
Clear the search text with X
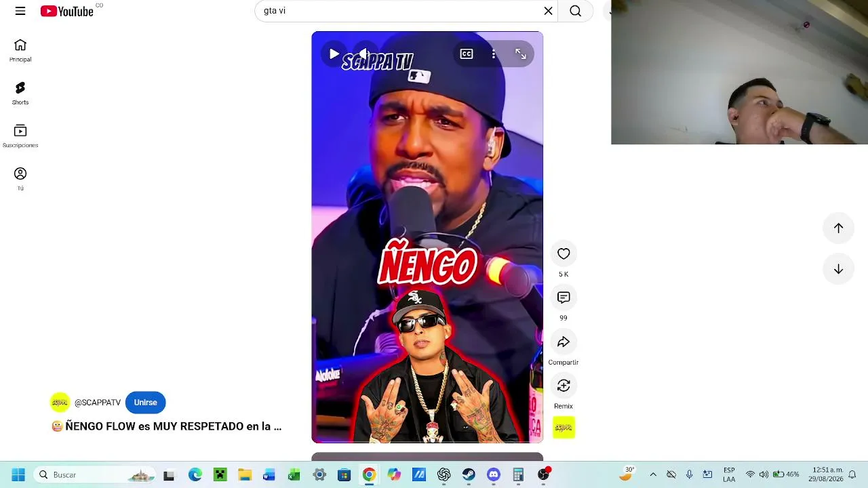click(x=548, y=11)
